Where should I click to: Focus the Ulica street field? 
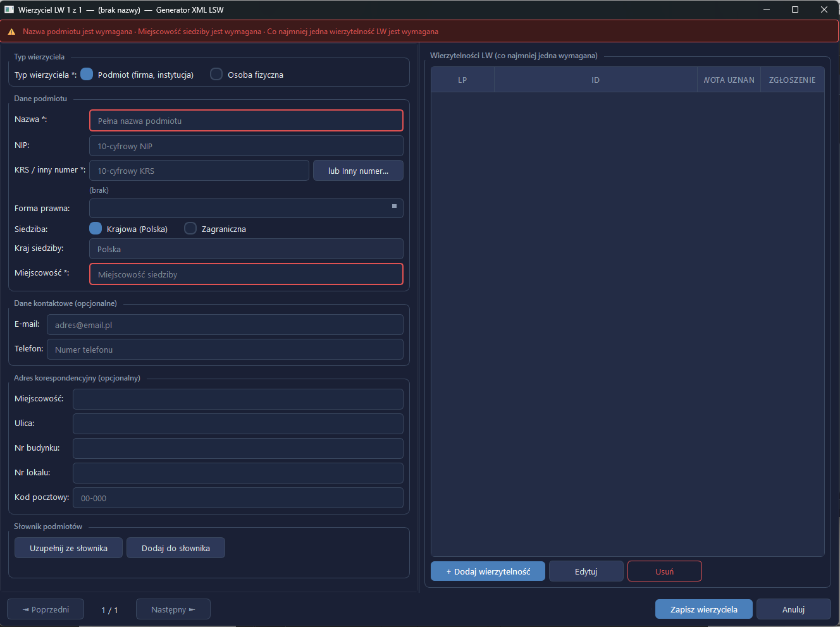238,424
